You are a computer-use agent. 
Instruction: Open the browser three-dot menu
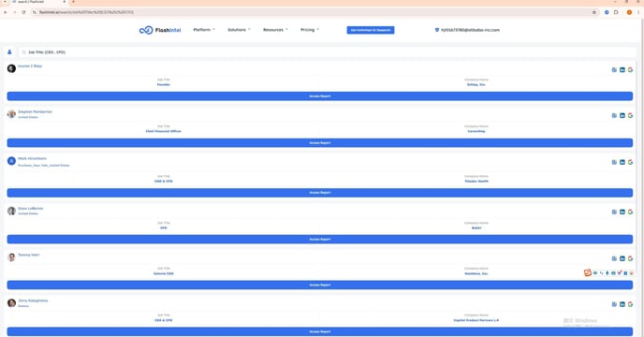pyautogui.click(x=638, y=12)
